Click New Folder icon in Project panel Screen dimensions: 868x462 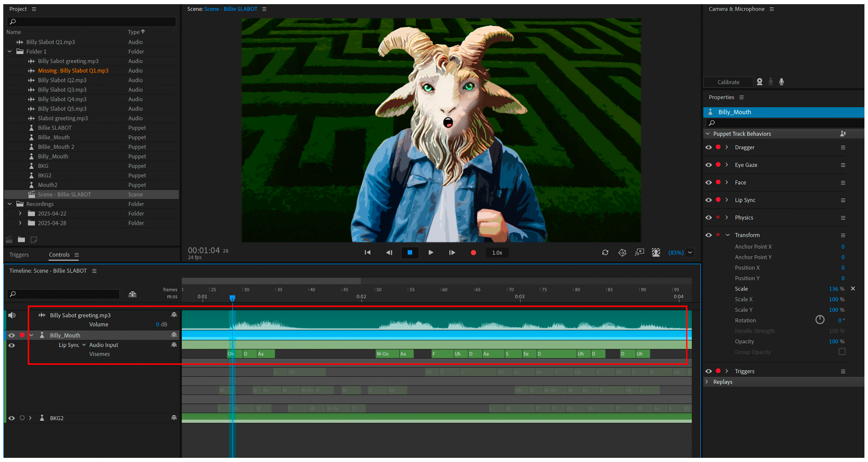[21, 239]
